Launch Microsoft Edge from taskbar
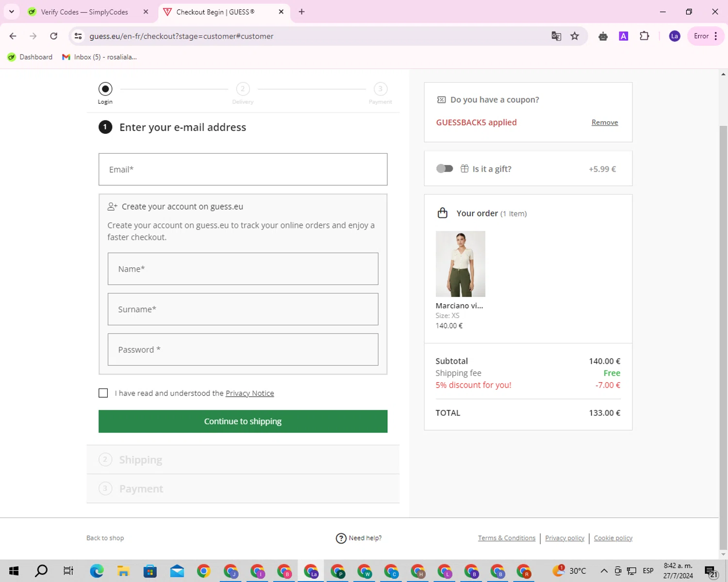Screen dimensions: 728x582 pos(97,571)
